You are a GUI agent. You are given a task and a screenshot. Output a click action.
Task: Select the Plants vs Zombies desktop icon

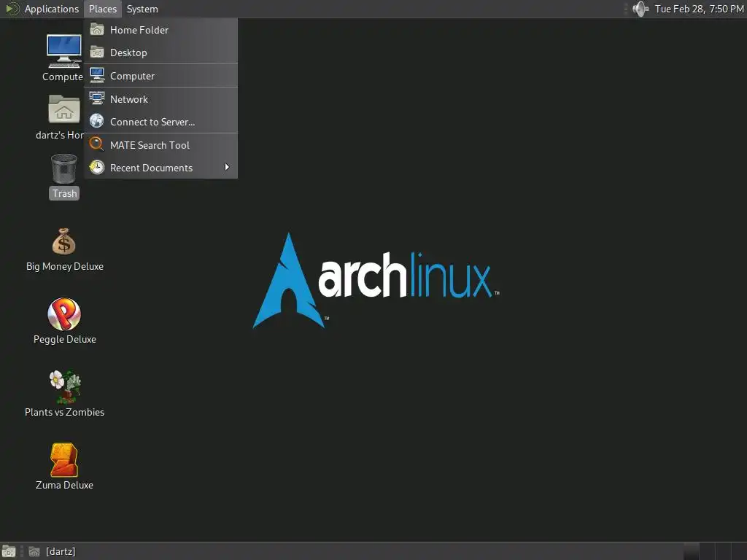point(65,386)
